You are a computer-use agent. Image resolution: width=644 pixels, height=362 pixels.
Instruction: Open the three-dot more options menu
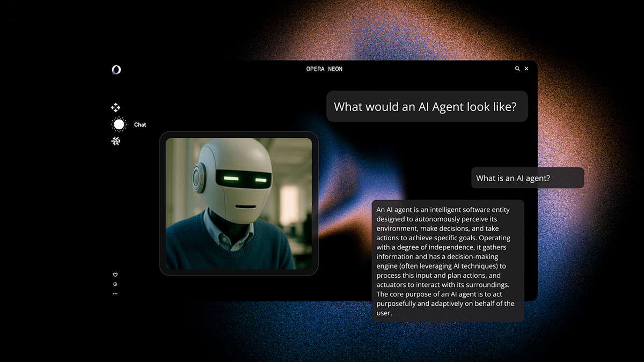click(x=115, y=294)
